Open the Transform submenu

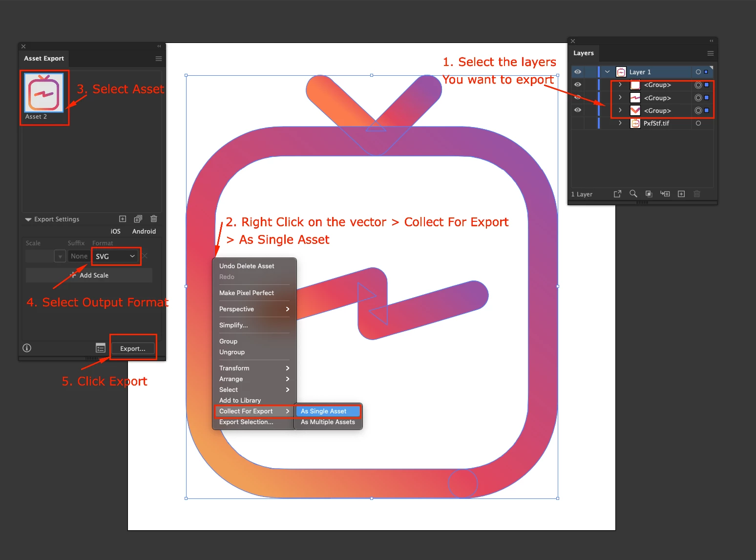[254, 368]
